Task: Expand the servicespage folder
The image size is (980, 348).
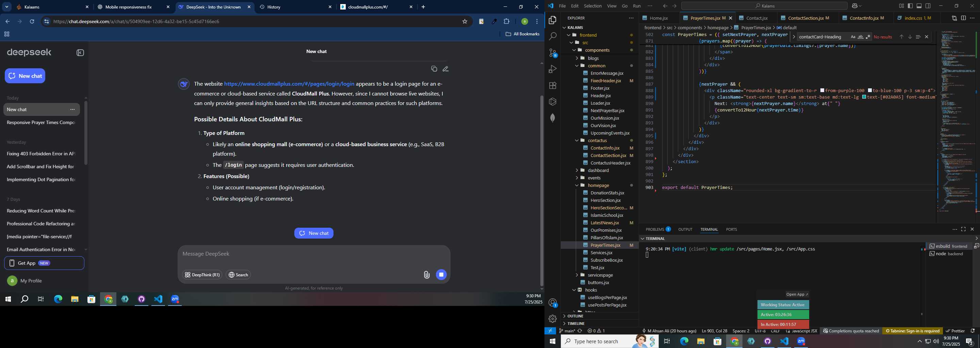Action: (x=577, y=275)
